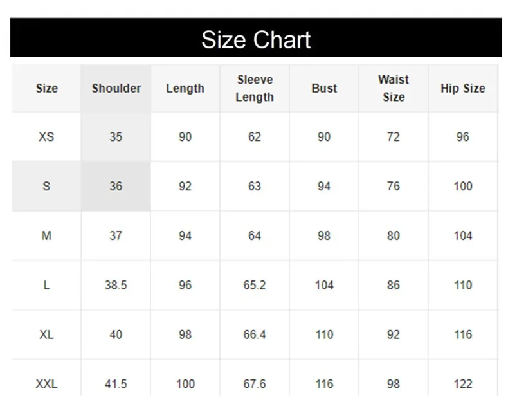Select sleeve length value 67.6 in XXL row
508x420 pixels.
[x=255, y=384]
